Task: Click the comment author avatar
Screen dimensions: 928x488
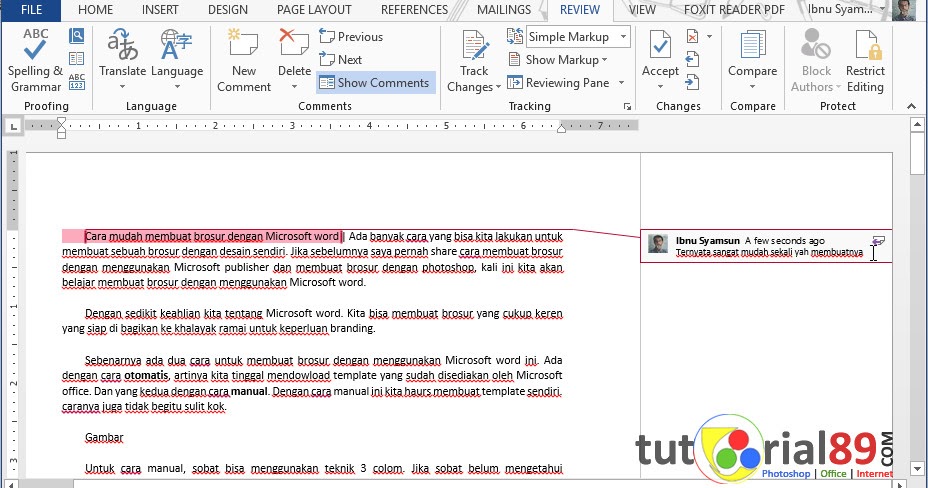Action: click(x=658, y=243)
